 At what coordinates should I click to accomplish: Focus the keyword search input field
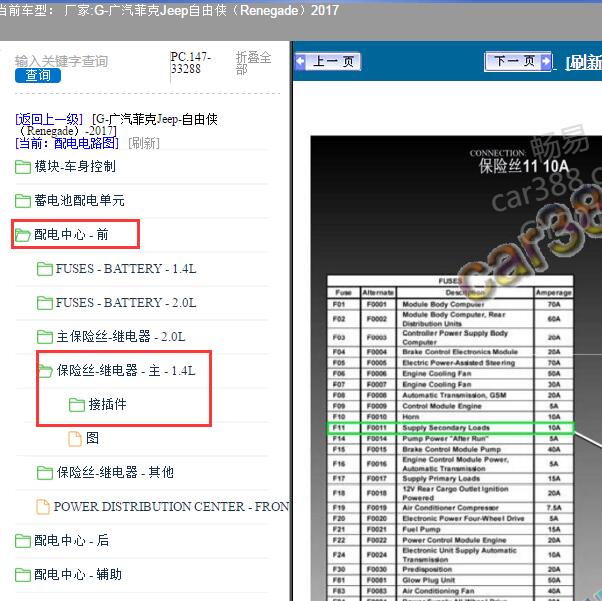pyautogui.click(x=61, y=61)
